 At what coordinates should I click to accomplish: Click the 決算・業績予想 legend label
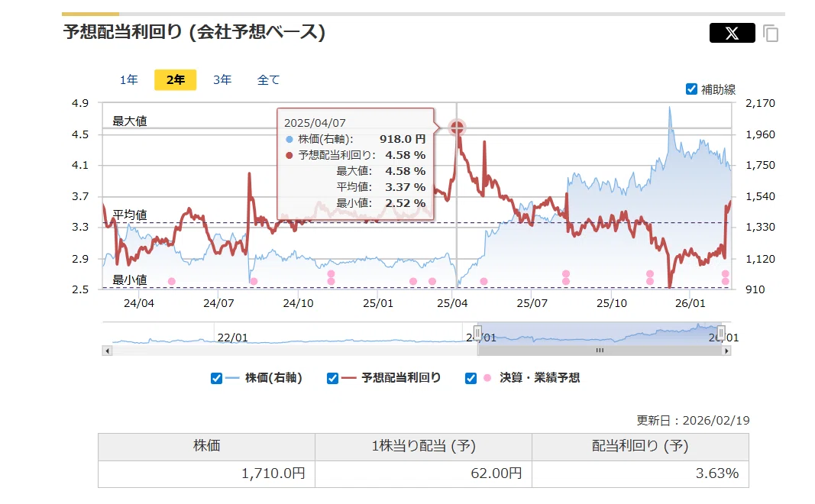[539, 378]
